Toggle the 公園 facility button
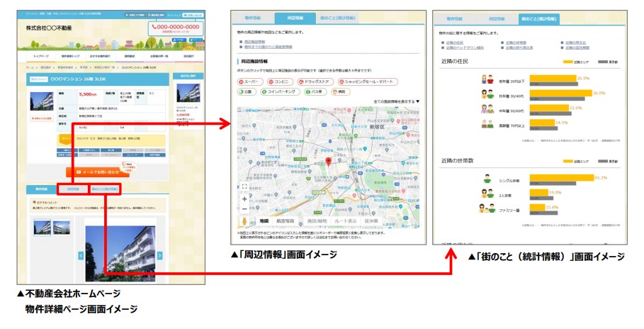Image resolution: width=644 pixels, height=329 pixels. tap(247, 91)
